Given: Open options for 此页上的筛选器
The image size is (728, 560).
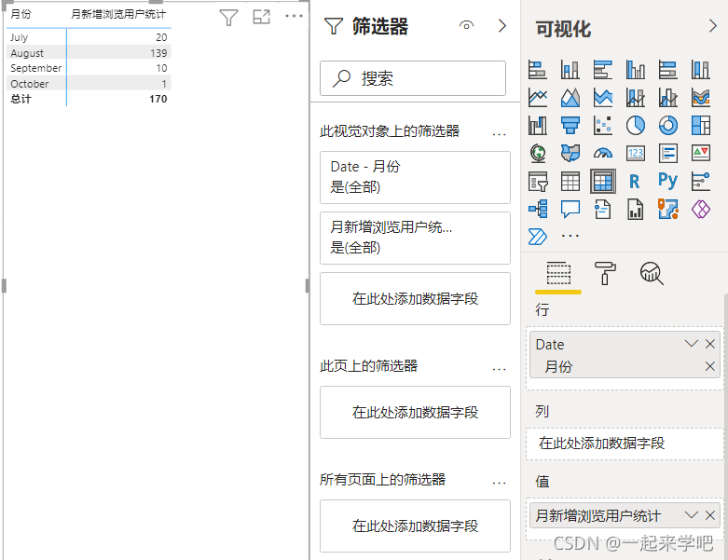Looking at the screenshot, I should click(499, 370).
